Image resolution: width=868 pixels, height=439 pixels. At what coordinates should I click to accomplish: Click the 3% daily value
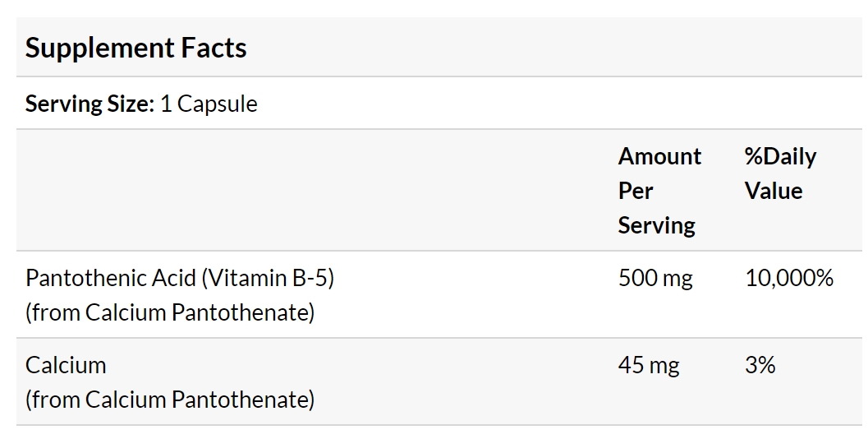point(760,365)
